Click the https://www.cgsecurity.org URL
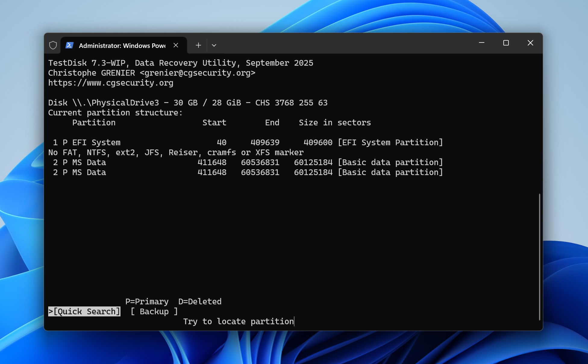Screen dimensions: 588x364 111,83
